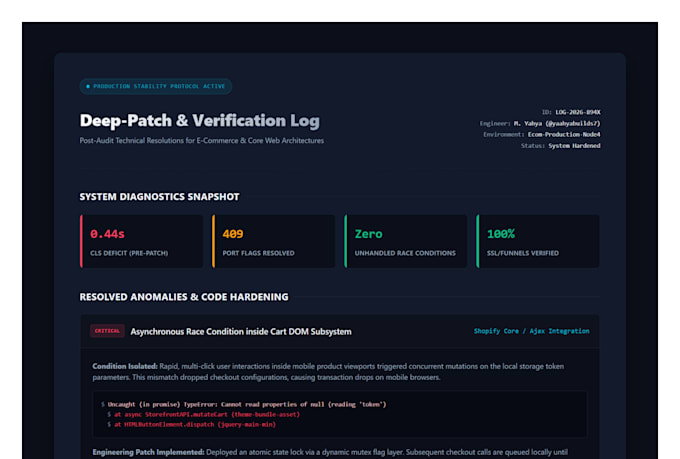Screen dimensions: 680x459
Task: Click the Engineering Patch Implemented paragraph label
Action: (148, 452)
